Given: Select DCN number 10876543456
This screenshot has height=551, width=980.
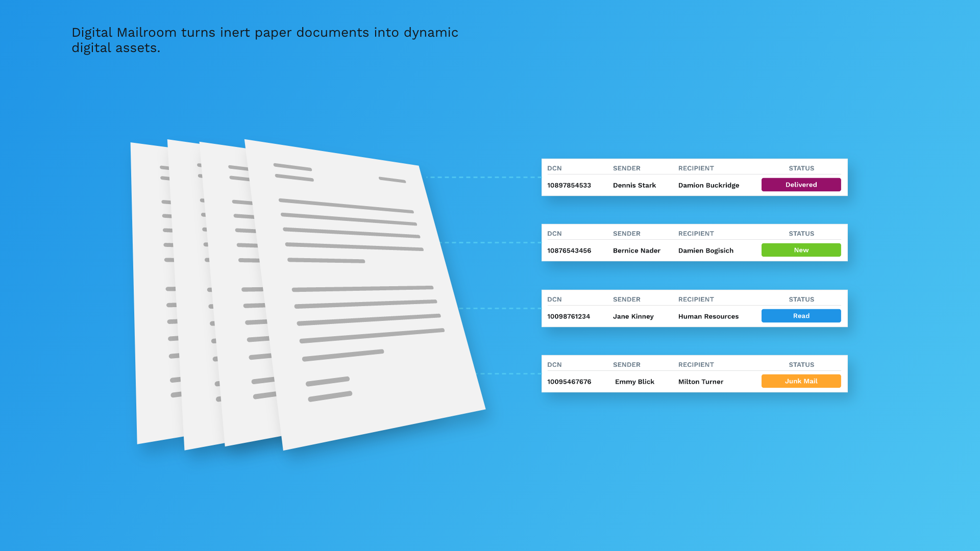Looking at the screenshot, I should point(569,251).
